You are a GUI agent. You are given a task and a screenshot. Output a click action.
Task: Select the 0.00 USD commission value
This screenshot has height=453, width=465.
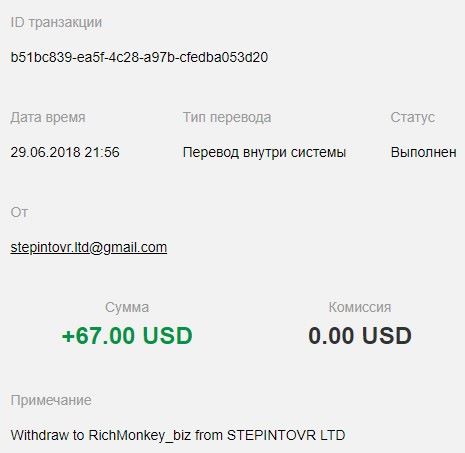tap(360, 335)
